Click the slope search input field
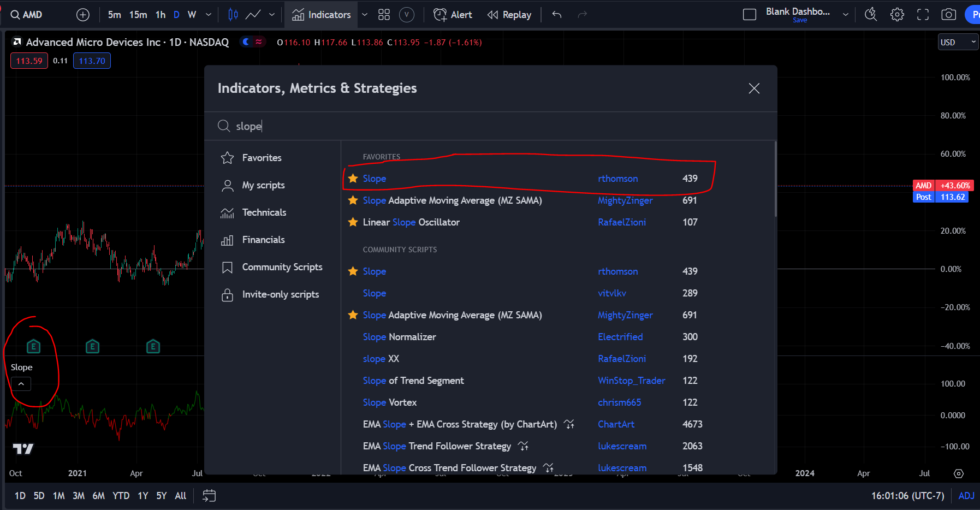Viewport: 980px width, 510px height. [x=490, y=126]
